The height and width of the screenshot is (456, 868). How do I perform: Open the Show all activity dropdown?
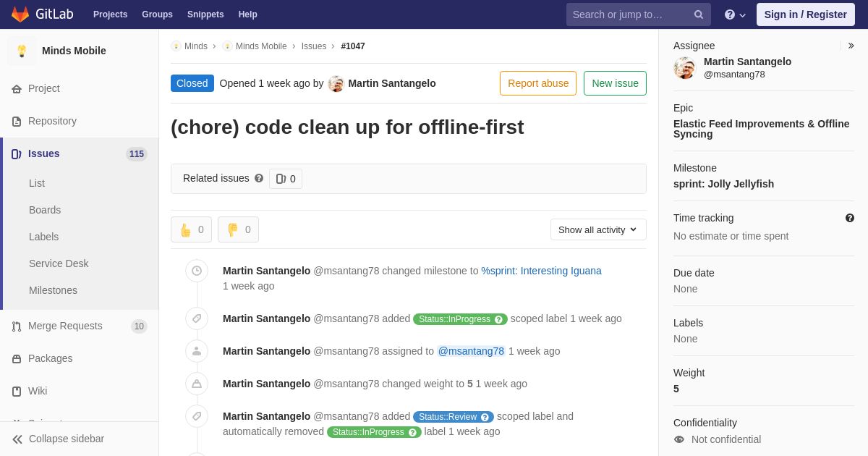(598, 229)
